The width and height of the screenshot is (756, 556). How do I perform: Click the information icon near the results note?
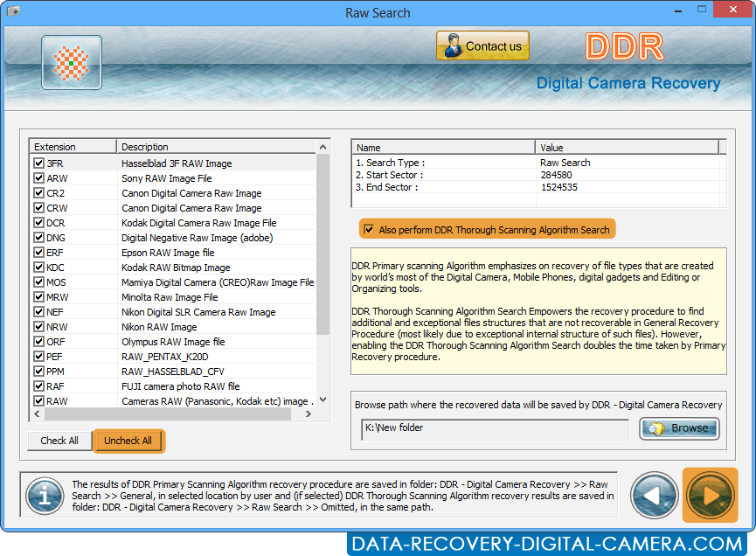pyautogui.click(x=44, y=496)
